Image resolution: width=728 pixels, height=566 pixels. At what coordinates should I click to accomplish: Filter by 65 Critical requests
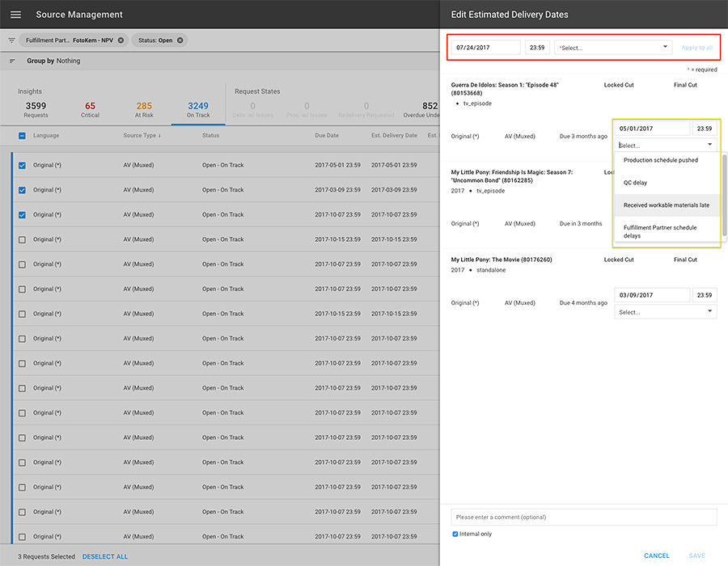click(x=90, y=109)
